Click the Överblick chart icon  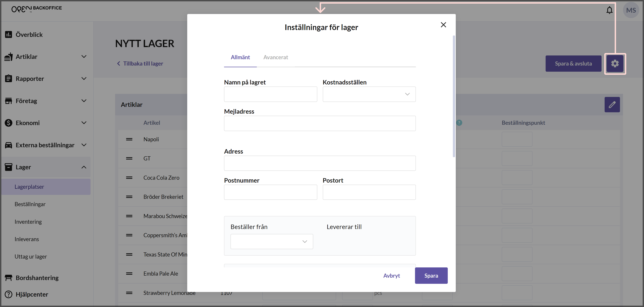point(9,34)
